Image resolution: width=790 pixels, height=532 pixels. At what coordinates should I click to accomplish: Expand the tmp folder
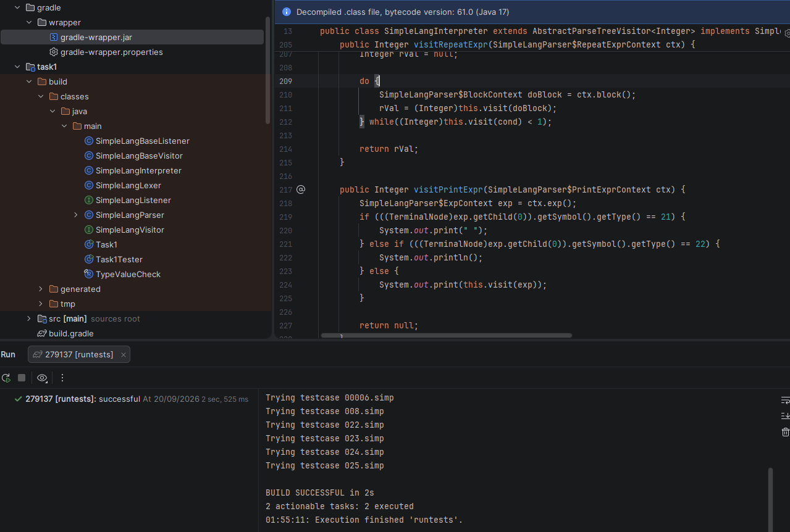click(41, 304)
